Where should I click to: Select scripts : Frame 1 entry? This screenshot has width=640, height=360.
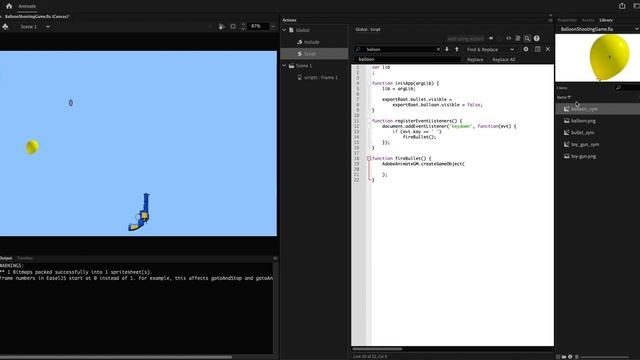pyautogui.click(x=321, y=78)
